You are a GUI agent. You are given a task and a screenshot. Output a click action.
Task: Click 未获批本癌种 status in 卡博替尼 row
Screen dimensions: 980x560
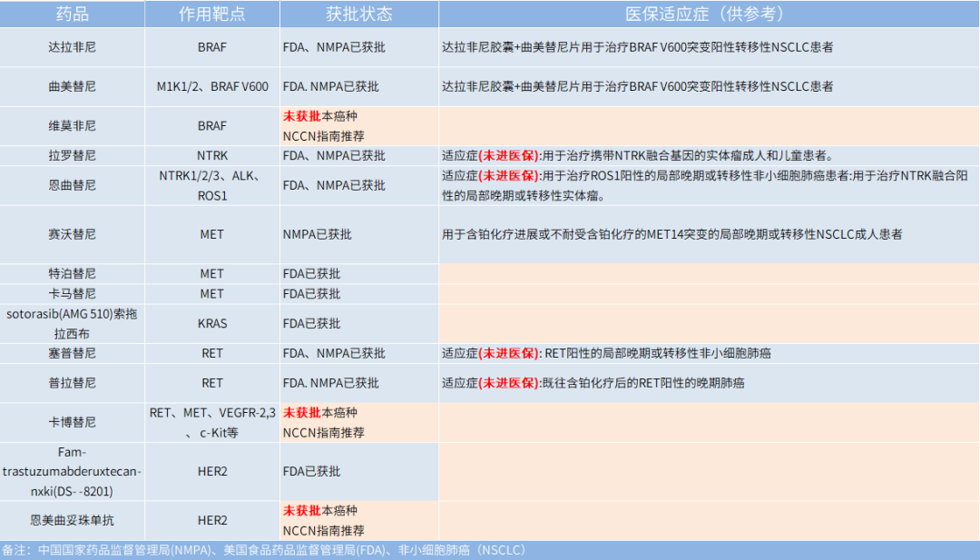click(323, 423)
